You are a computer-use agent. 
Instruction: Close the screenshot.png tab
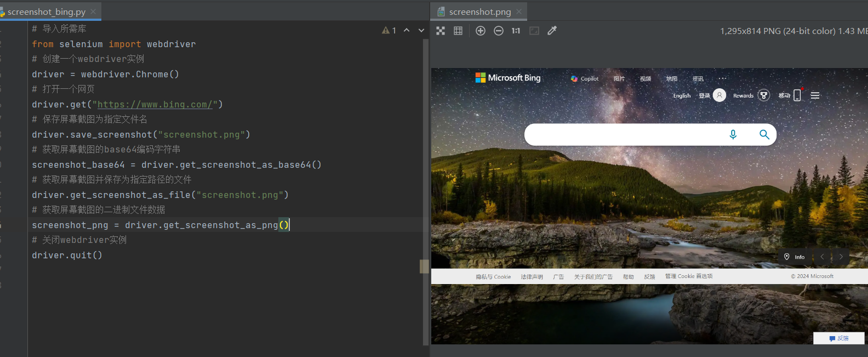point(519,12)
